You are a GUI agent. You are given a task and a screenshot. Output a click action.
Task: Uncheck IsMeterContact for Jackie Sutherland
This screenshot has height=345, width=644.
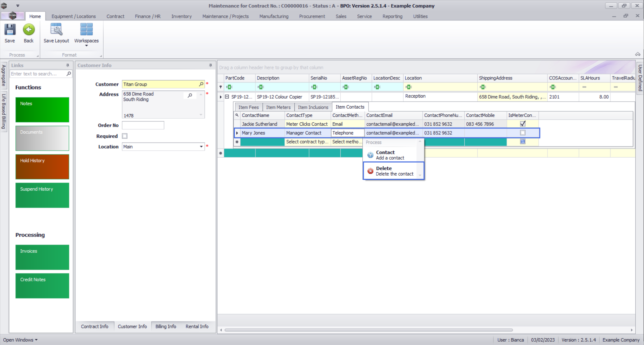tap(523, 124)
